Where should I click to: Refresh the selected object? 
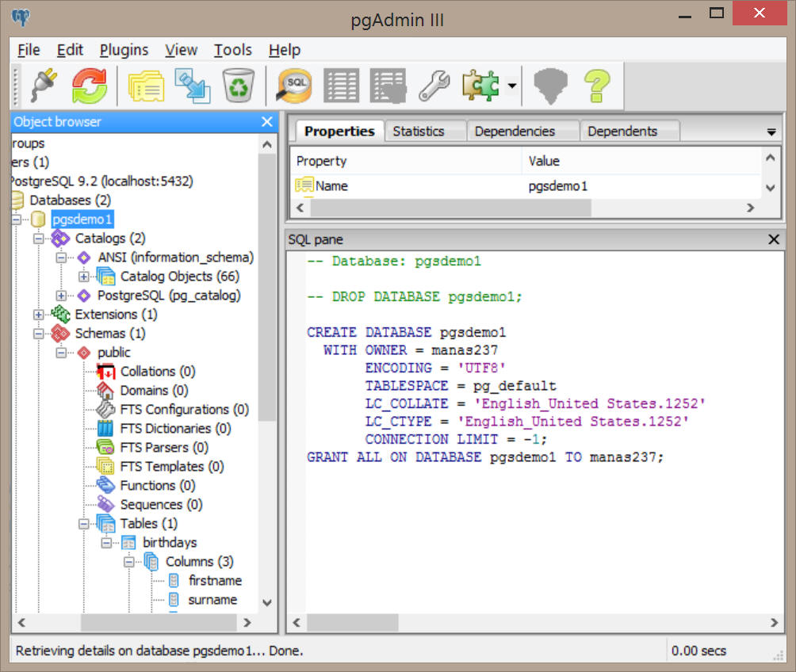click(90, 86)
